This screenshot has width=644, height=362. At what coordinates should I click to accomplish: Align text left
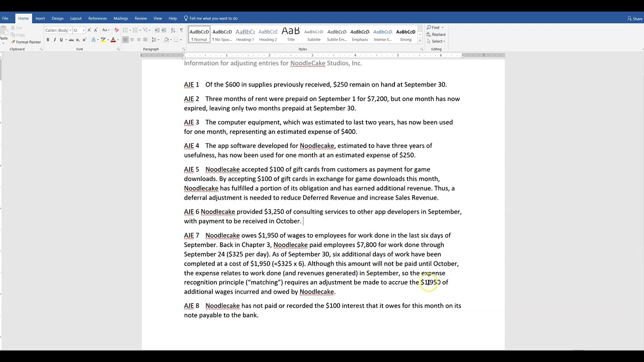pyautogui.click(x=125, y=40)
